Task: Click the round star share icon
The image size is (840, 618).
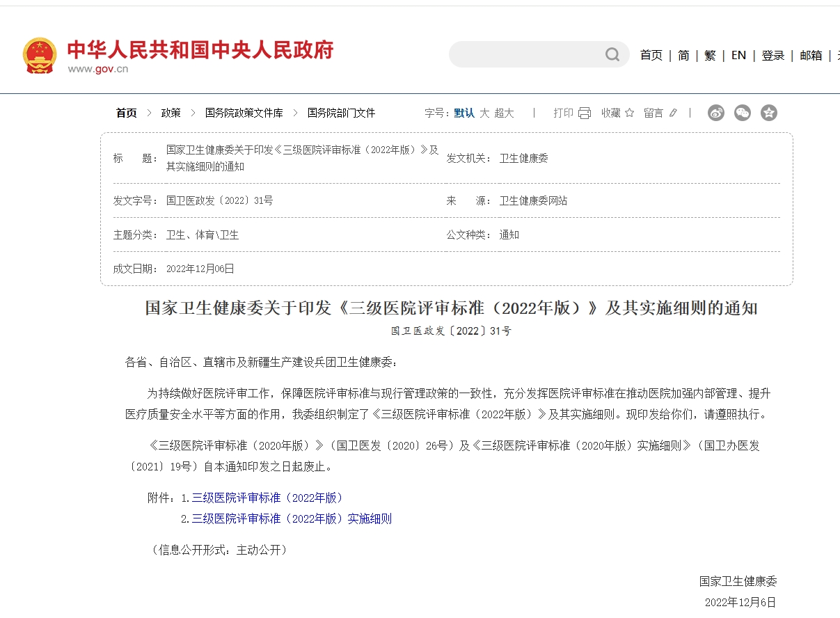Action: tap(768, 113)
